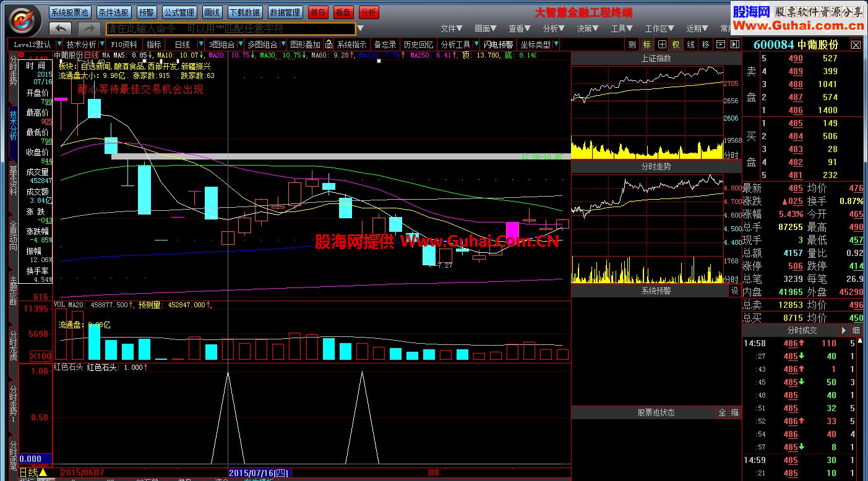Expand the command input history dropdown
The height and width of the screenshot is (481, 868).
(x=360, y=28)
